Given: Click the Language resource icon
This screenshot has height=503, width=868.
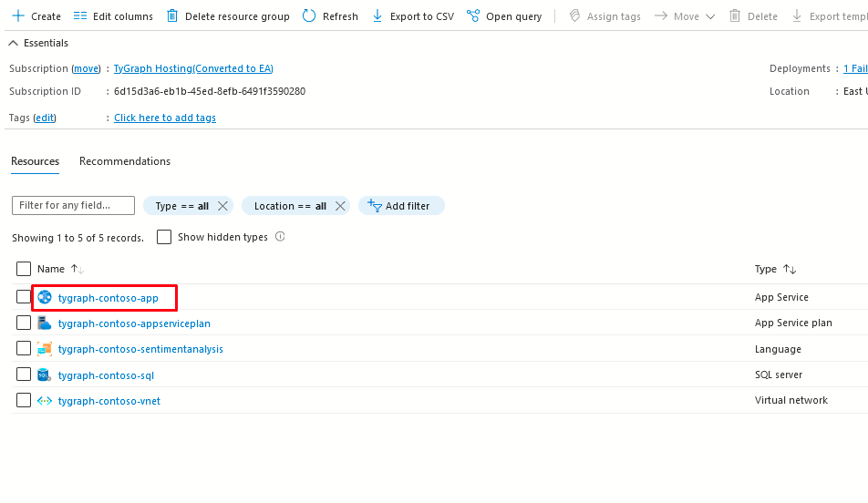Looking at the screenshot, I should (x=45, y=349).
